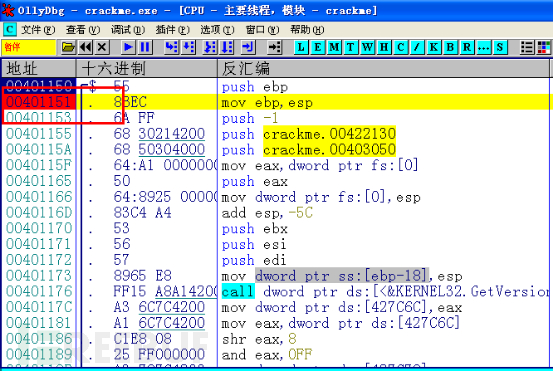Open the 查看(V) menu

[83, 30]
